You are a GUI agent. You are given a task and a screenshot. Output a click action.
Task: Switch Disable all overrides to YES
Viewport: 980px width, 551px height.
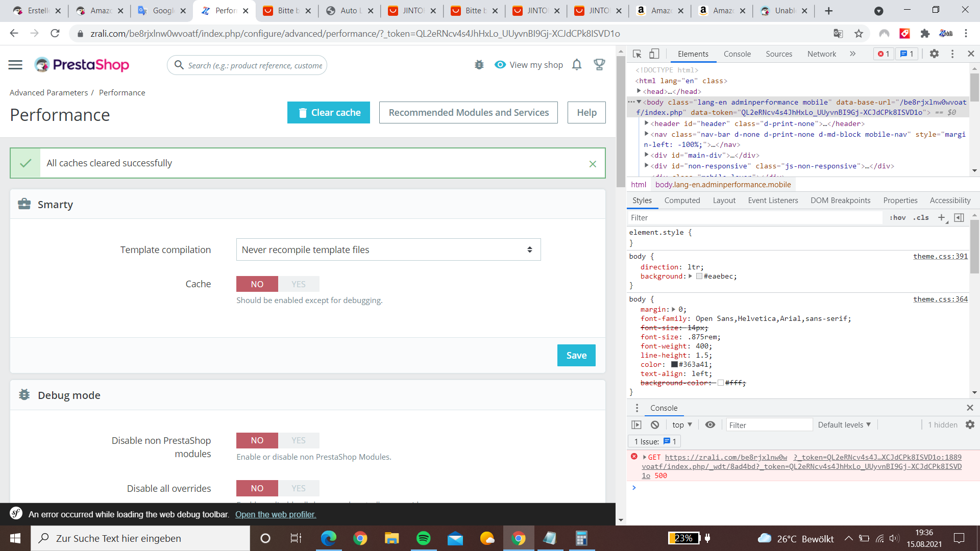(x=299, y=488)
